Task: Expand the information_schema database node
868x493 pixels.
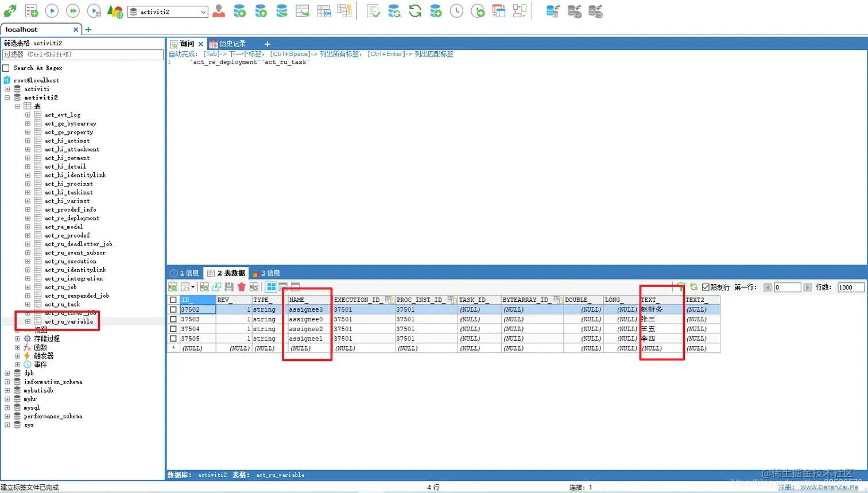Action: 7,382
